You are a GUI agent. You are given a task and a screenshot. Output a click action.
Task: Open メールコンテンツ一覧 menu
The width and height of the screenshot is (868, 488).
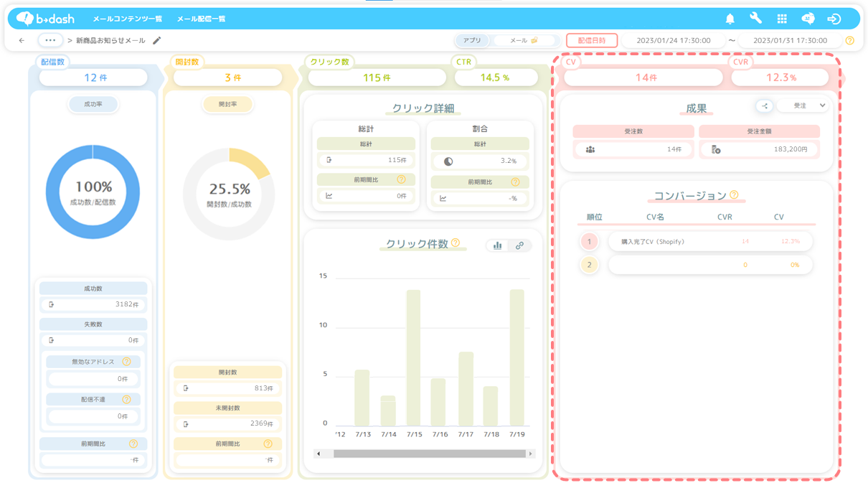click(x=127, y=19)
